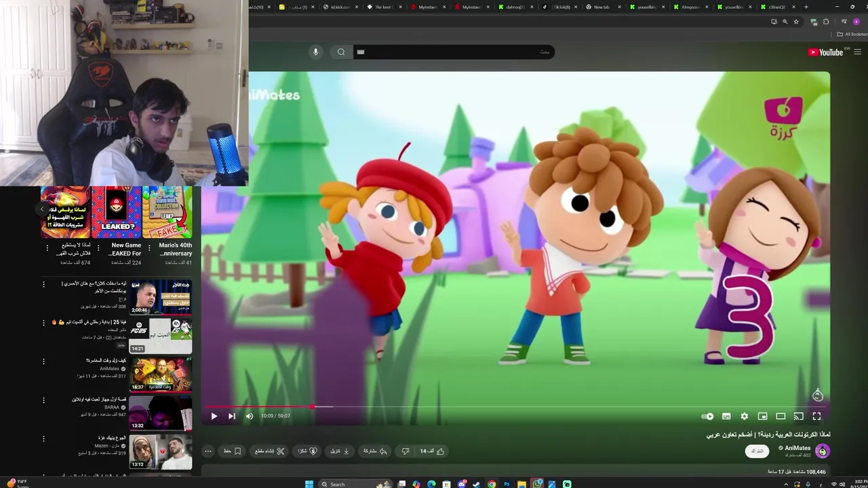This screenshot has height=488, width=868.
Task: Switch to miniplayer mode
Action: click(762, 416)
